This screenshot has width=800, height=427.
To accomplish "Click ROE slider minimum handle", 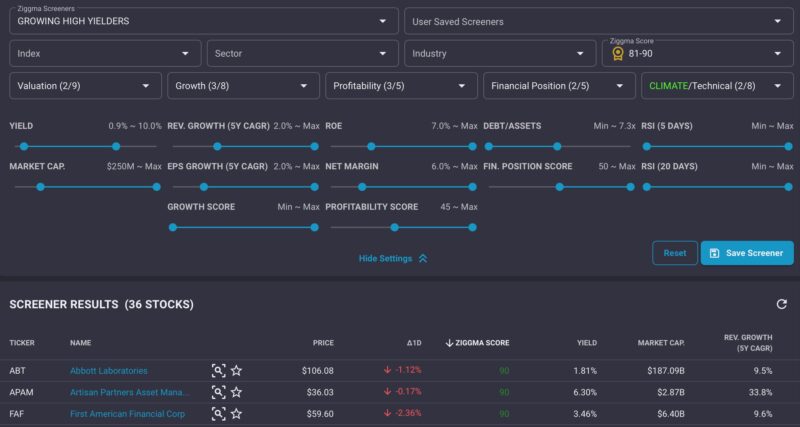I will point(371,146).
